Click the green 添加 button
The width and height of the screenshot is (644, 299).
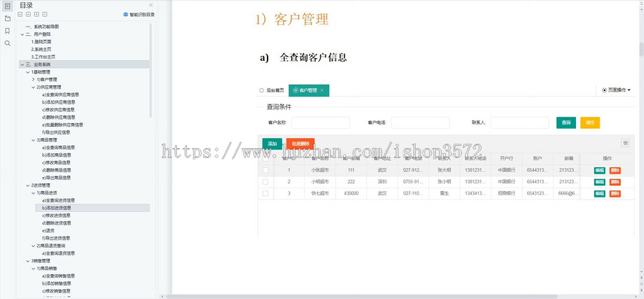[x=273, y=144]
